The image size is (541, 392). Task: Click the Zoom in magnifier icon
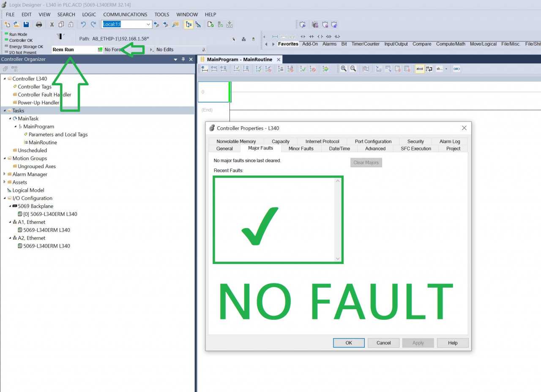(344, 68)
